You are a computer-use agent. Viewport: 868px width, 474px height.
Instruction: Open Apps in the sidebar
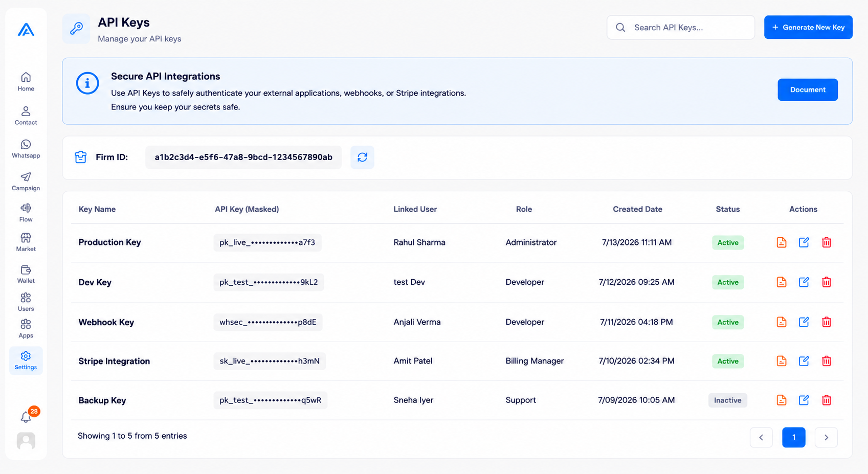click(26, 329)
